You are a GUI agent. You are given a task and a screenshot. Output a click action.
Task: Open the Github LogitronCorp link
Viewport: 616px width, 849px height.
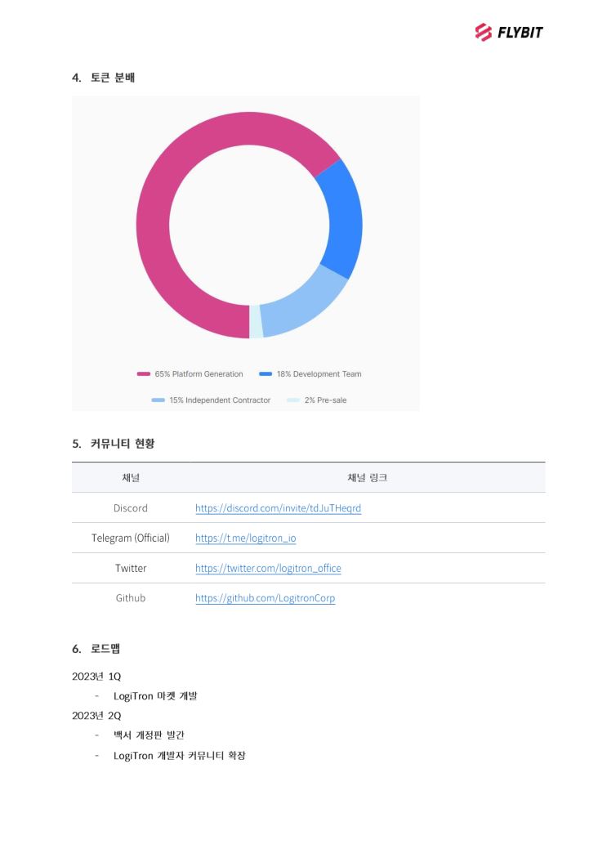point(265,598)
